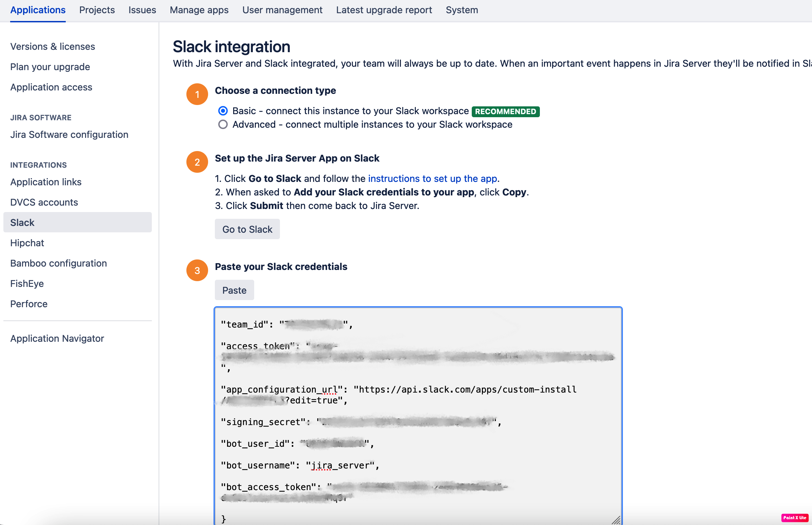The image size is (812, 525).
Task: Open instructions to set up the app link
Action: click(432, 178)
